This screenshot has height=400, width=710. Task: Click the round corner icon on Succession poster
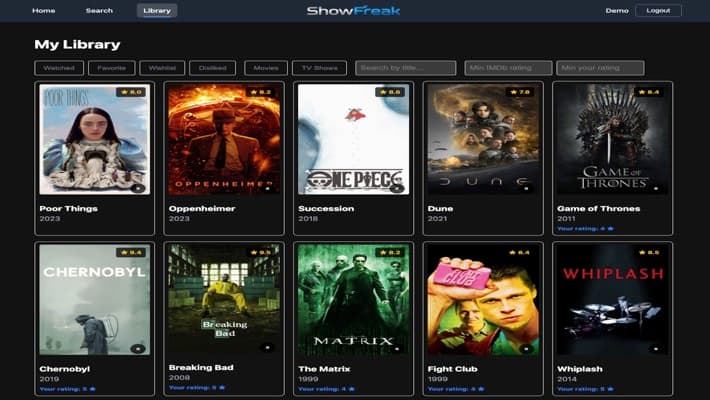[397, 188]
